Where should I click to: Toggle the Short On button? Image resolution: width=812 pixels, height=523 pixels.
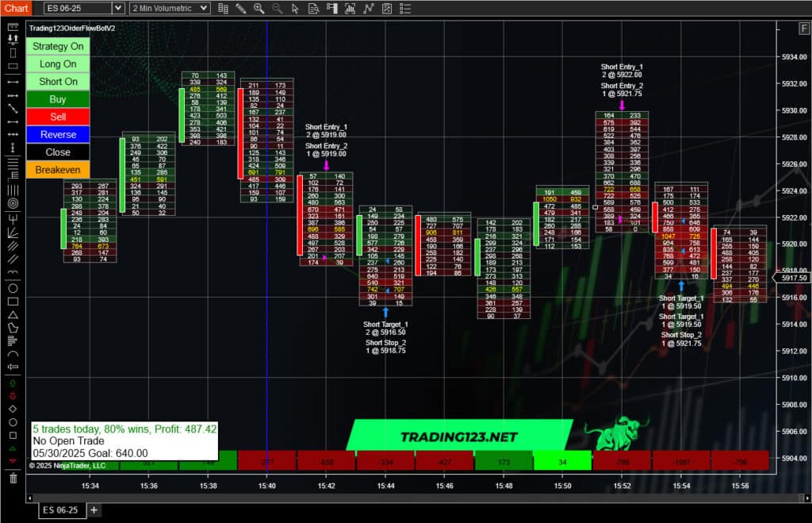coord(58,82)
